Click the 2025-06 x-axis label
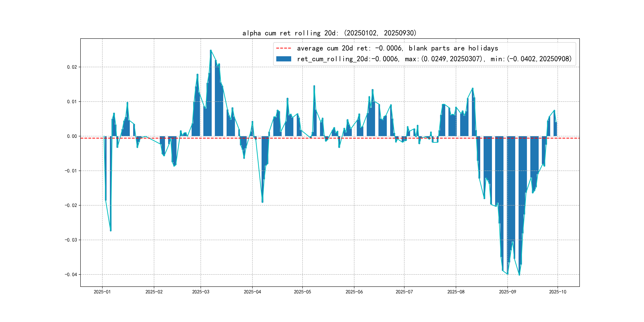 (x=354, y=292)
